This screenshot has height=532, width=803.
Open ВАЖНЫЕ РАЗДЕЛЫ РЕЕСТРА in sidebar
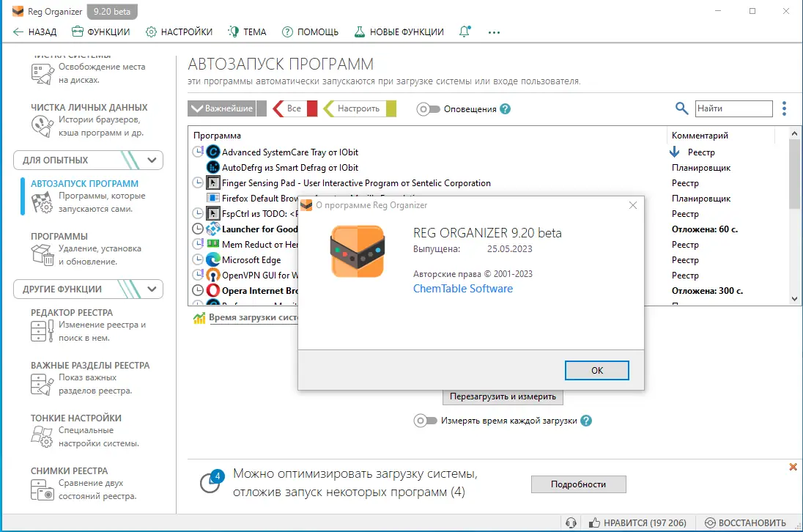90,366
